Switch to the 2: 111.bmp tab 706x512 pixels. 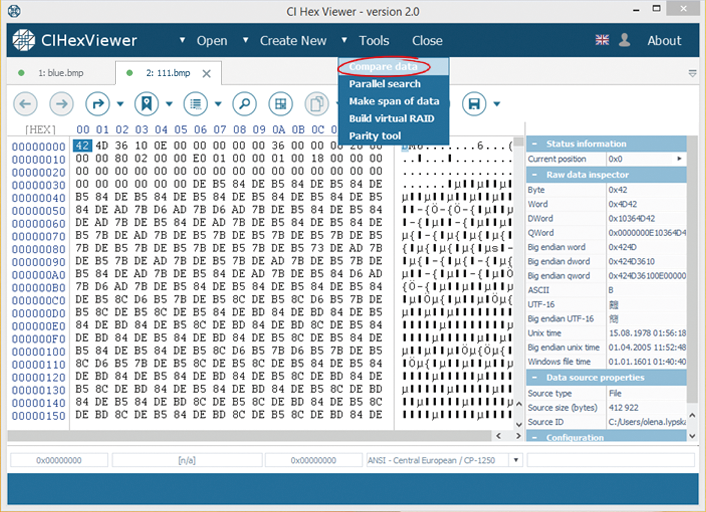[168, 73]
